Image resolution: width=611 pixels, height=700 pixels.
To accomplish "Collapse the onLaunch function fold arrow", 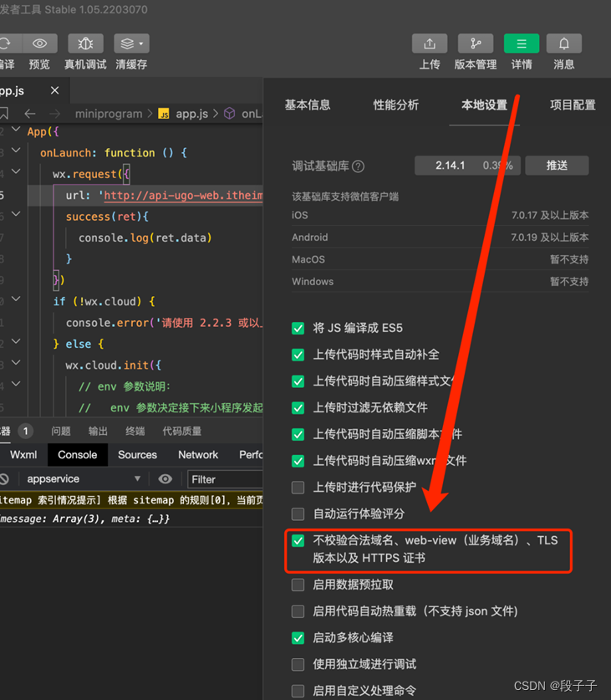I will [x=16, y=150].
